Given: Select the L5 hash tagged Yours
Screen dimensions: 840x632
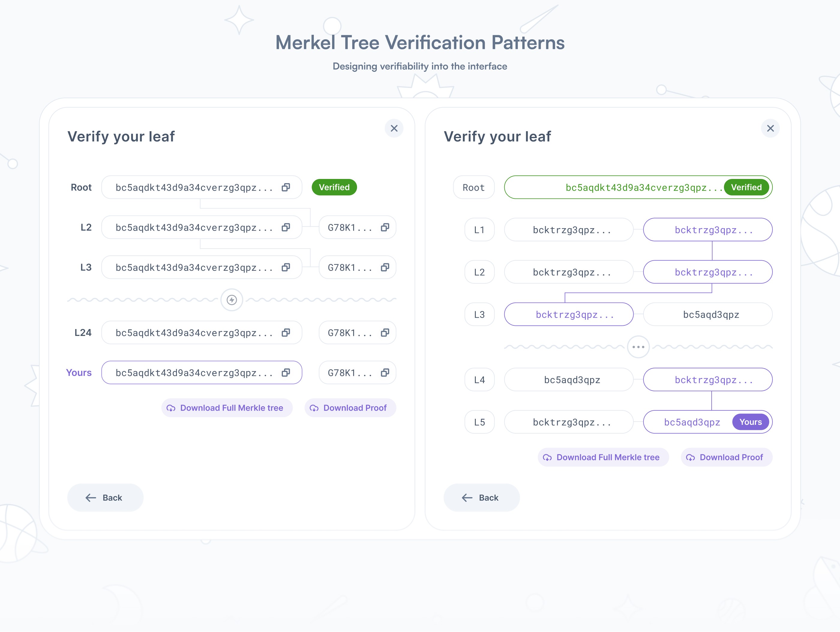Looking at the screenshot, I should (691, 422).
